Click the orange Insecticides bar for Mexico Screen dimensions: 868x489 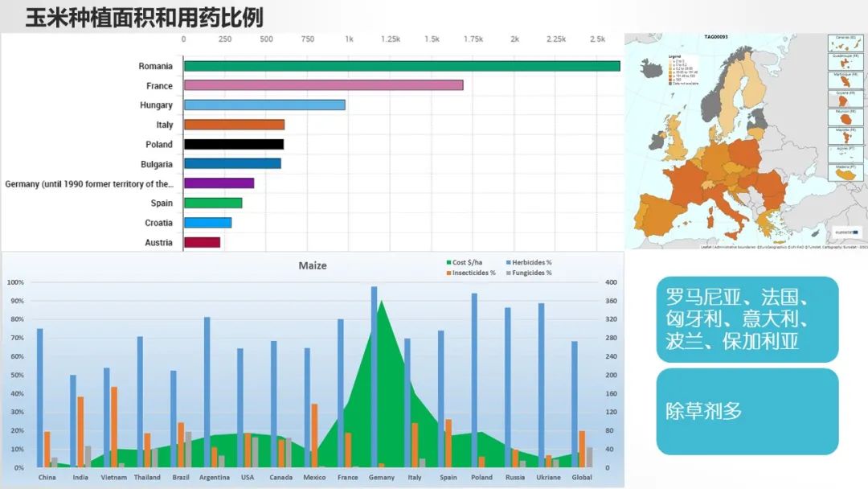[x=314, y=435]
